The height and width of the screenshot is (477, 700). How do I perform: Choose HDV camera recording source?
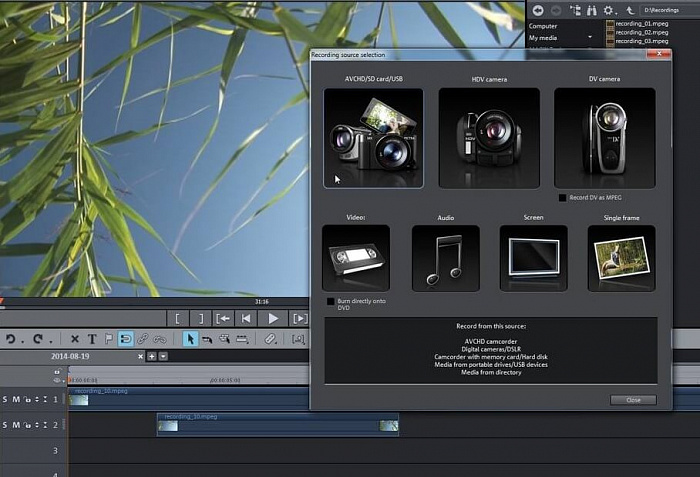pyautogui.click(x=489, y=138)
